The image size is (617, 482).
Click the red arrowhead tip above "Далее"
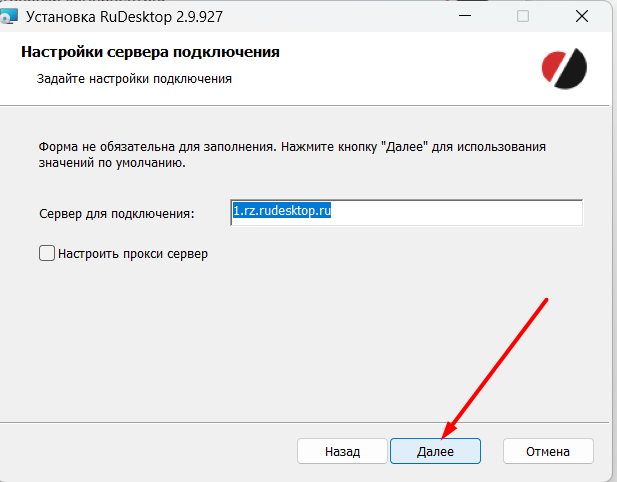(445, 435)
